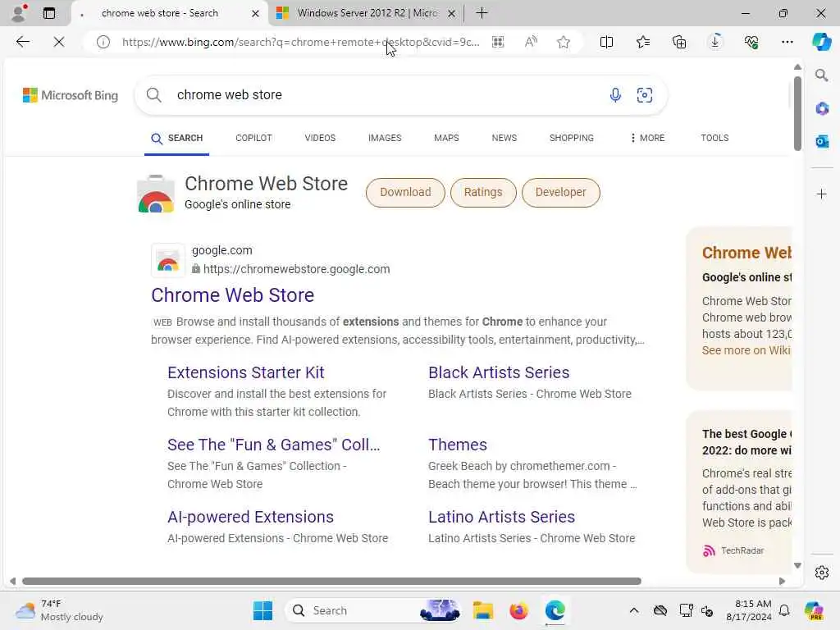Open Latino Artists Series link

(x=501, y=517)
